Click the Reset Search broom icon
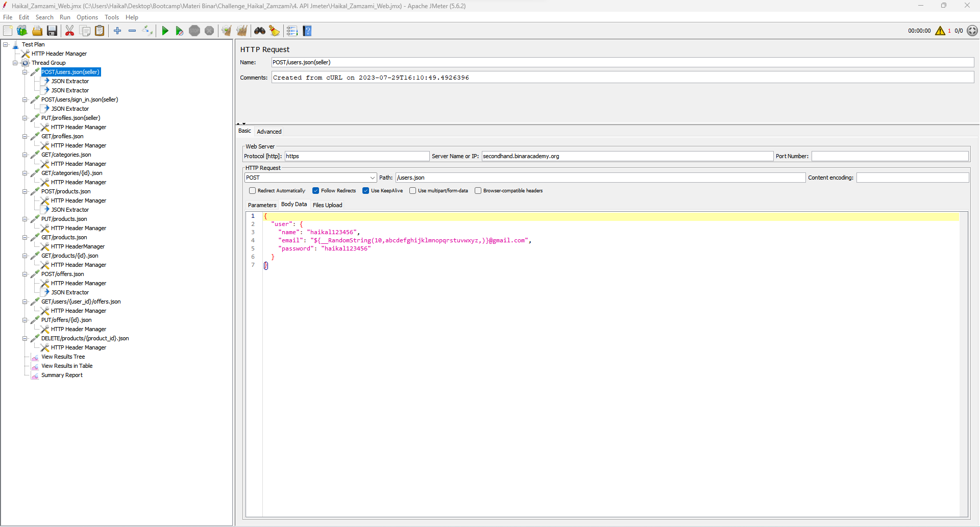 point(275,31)
